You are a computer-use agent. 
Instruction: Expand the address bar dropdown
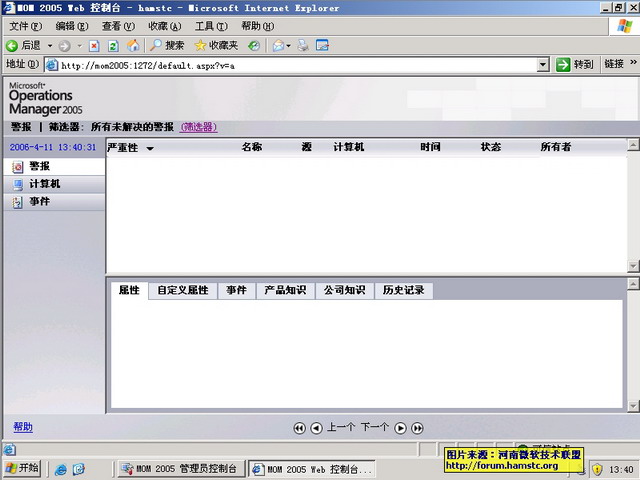[x=543, y=65]
